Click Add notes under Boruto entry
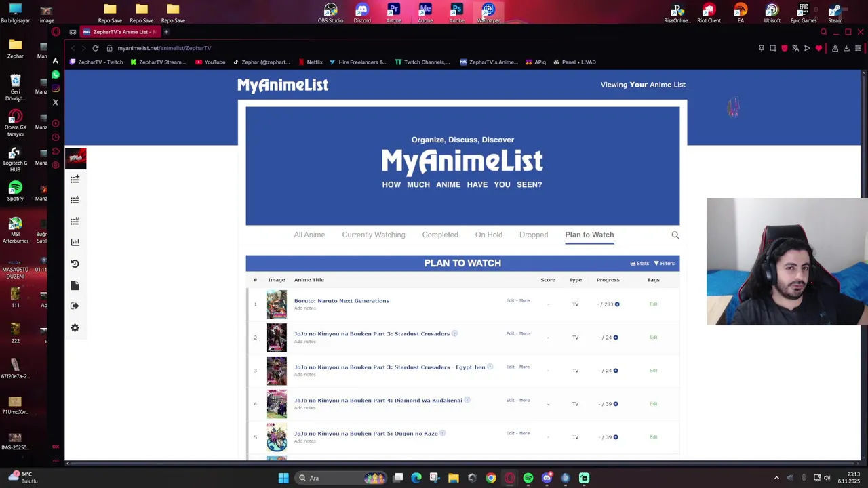This screenshot has height=488, width=868. [305, 308]
